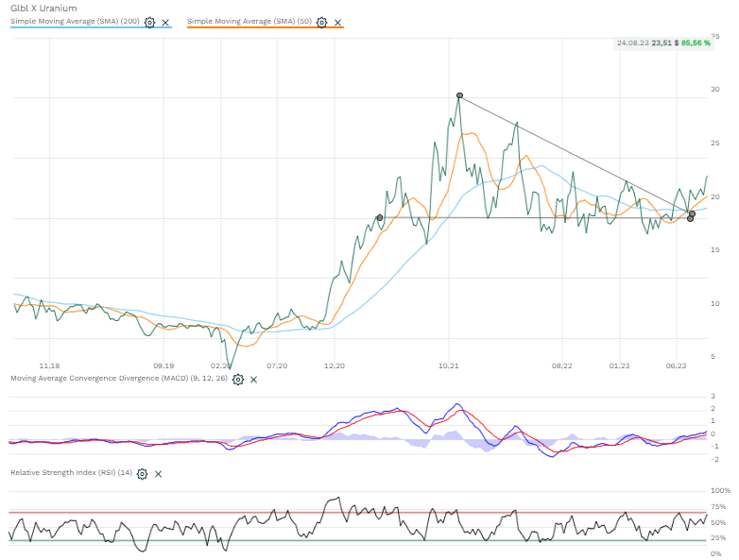This screenshot has height=560, width=739.
Task: Select the right end anchor of descending trendline
Action: click(692, 213)
